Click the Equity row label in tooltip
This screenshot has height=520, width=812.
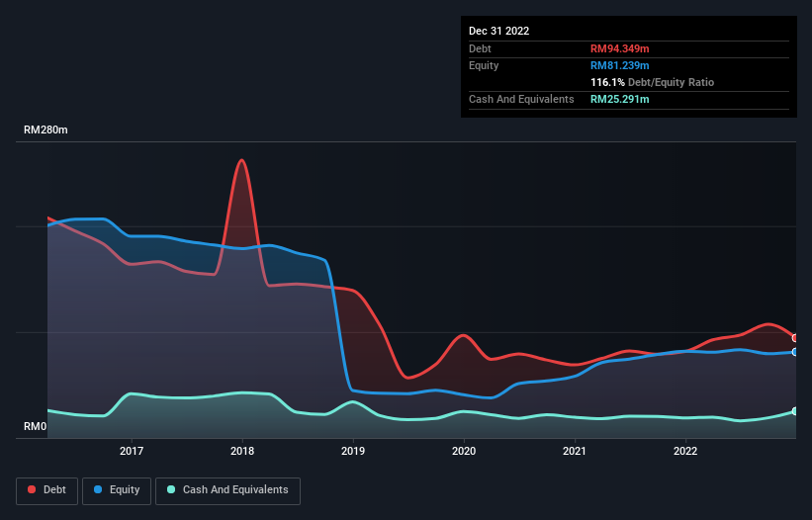point(484,65)
